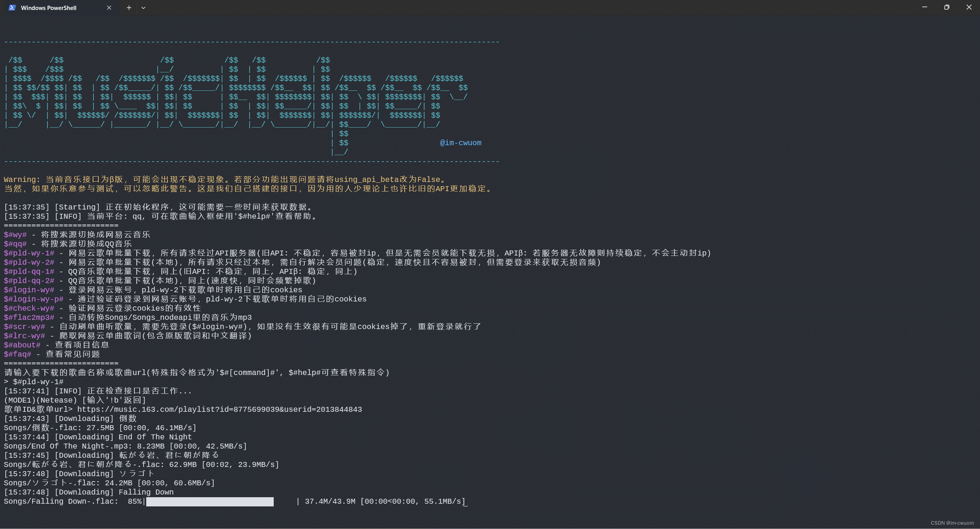This screenshot has height=529, width=980.
Task: Click the Falling Down download progress bar
Action: click(210, 501)
